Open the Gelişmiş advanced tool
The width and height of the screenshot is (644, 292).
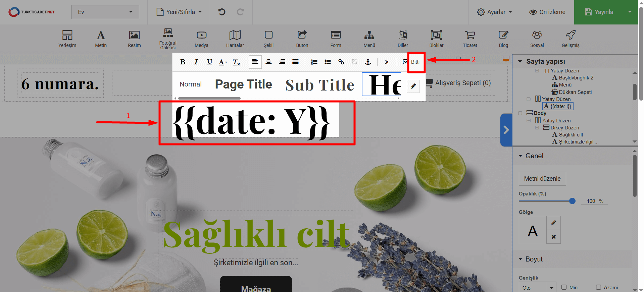pos(571,39)
